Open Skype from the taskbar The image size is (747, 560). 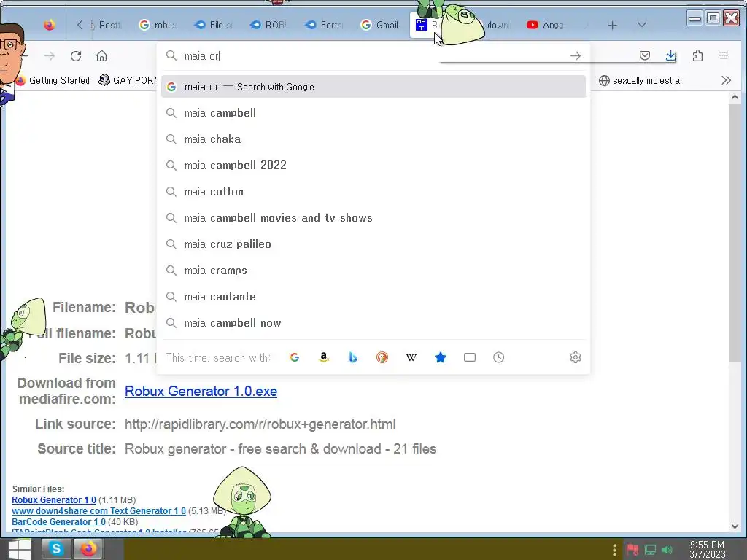(55, 549)
